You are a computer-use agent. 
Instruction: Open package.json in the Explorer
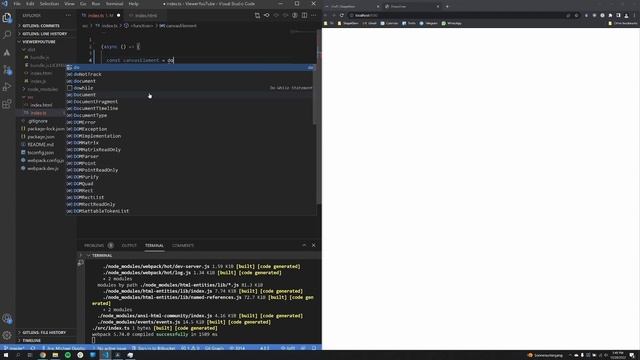coord(40,137)
